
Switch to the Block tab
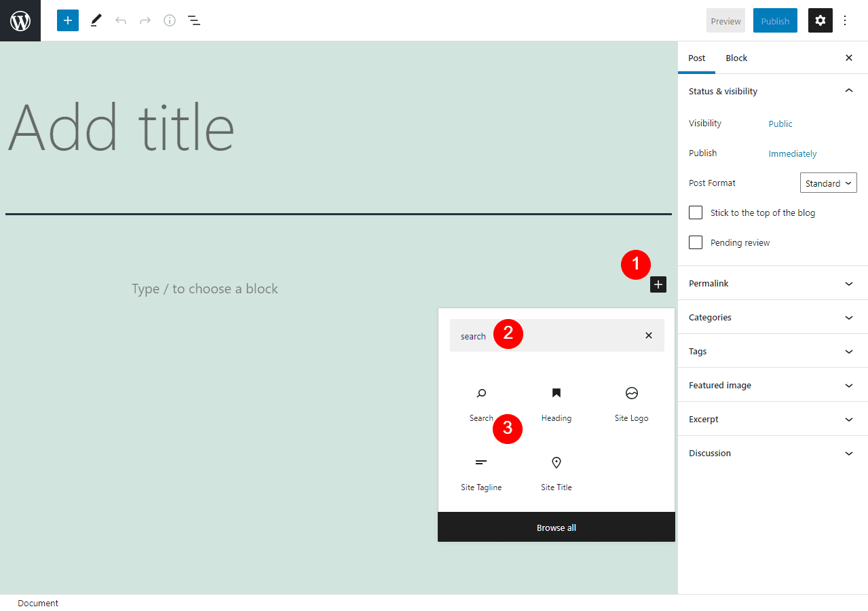coord(736,58)
